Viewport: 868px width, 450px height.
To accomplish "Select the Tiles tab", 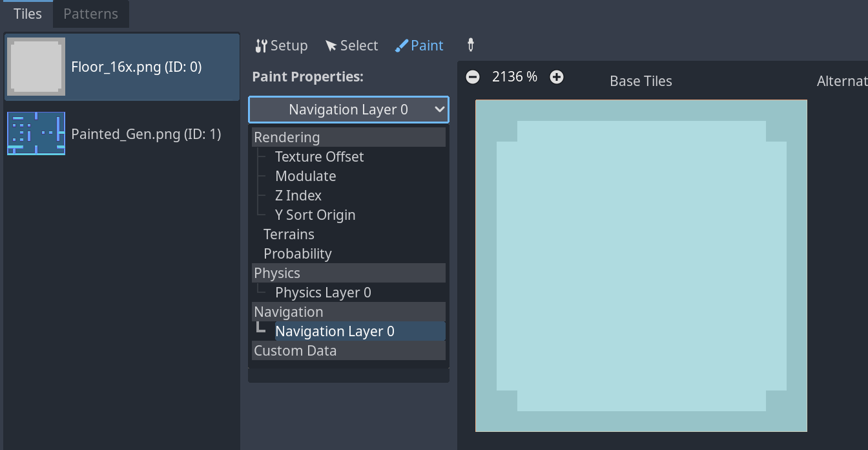I will [x=26, y=13].
